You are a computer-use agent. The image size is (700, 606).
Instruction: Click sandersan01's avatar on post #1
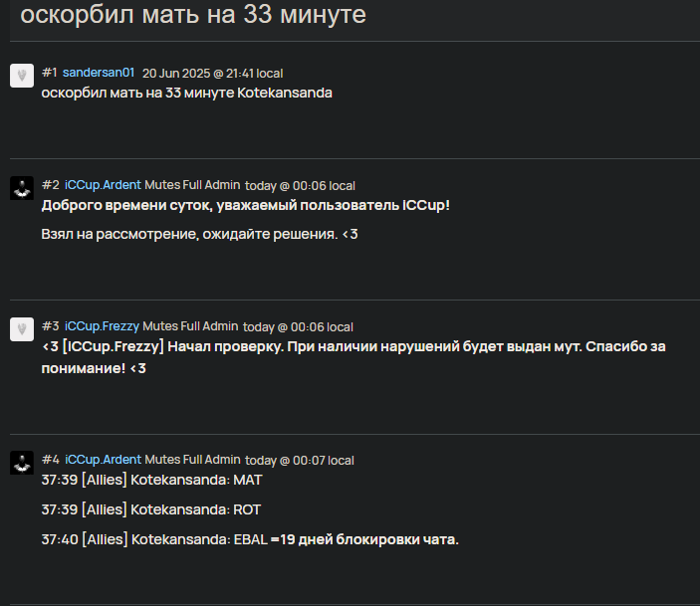click(x=22, y=76)
